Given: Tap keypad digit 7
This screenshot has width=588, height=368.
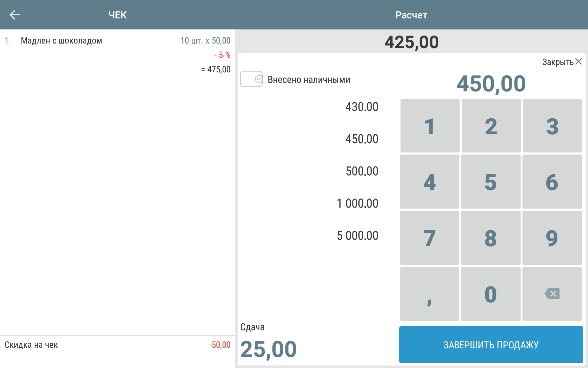Looking at the screenshot, I should pos(429,238).
